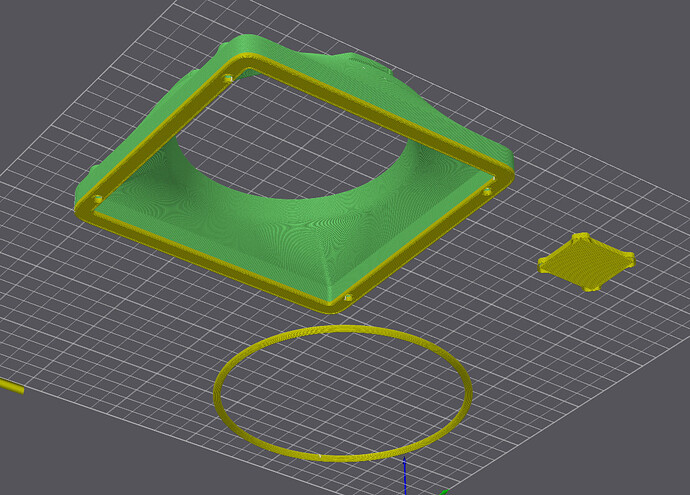Click the right lug of the small diamond part
Viewport: 690px width, 495px height.
[630, 259]
